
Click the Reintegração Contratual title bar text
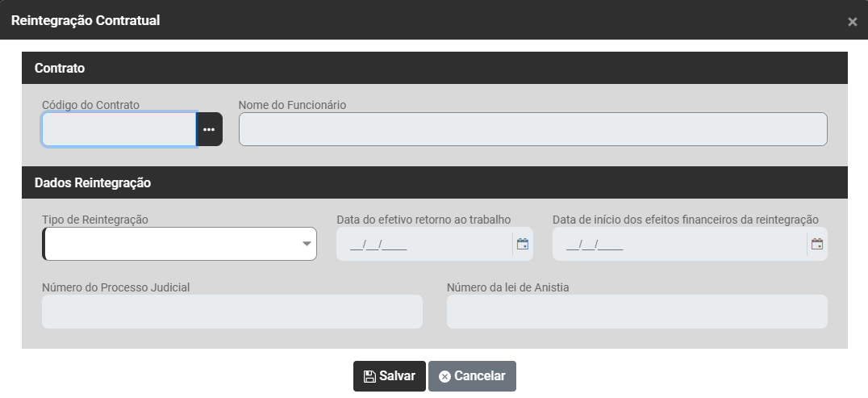coord(86,20)
